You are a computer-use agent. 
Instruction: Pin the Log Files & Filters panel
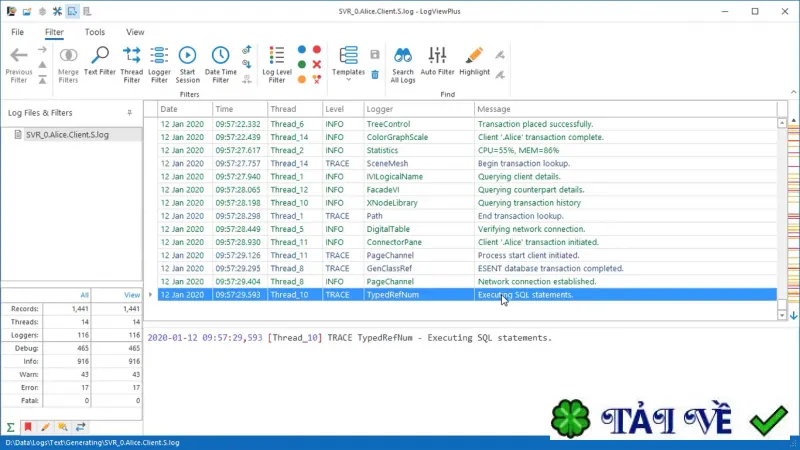click(130, 113)
